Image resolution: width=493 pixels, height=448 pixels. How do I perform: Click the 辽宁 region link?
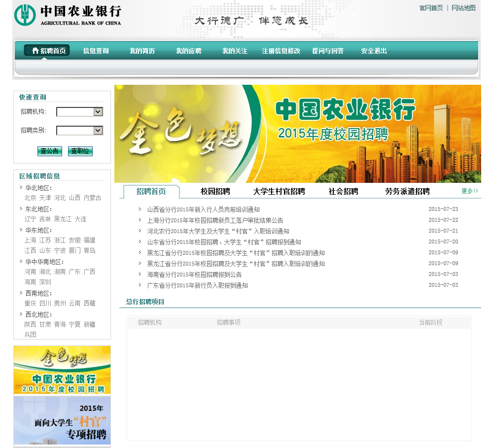coord(30,219)
